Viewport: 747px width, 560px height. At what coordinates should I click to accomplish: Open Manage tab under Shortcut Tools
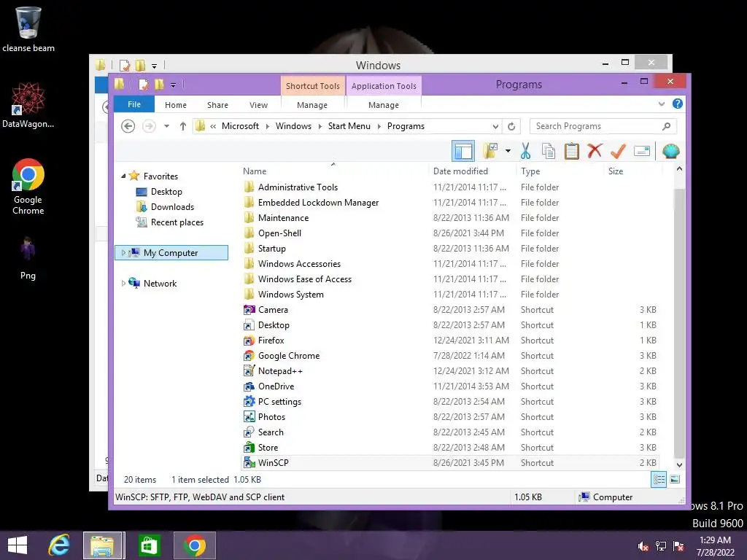click(312, 105)
